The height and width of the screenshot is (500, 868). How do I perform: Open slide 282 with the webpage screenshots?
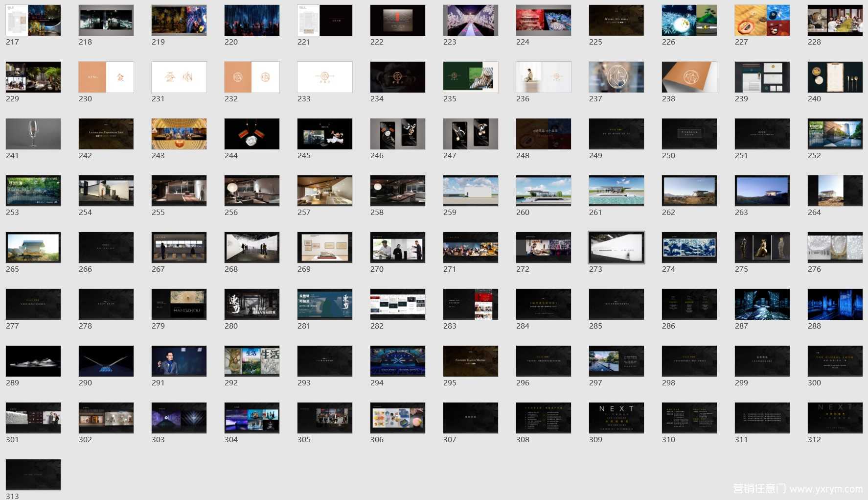click(397, 304)
